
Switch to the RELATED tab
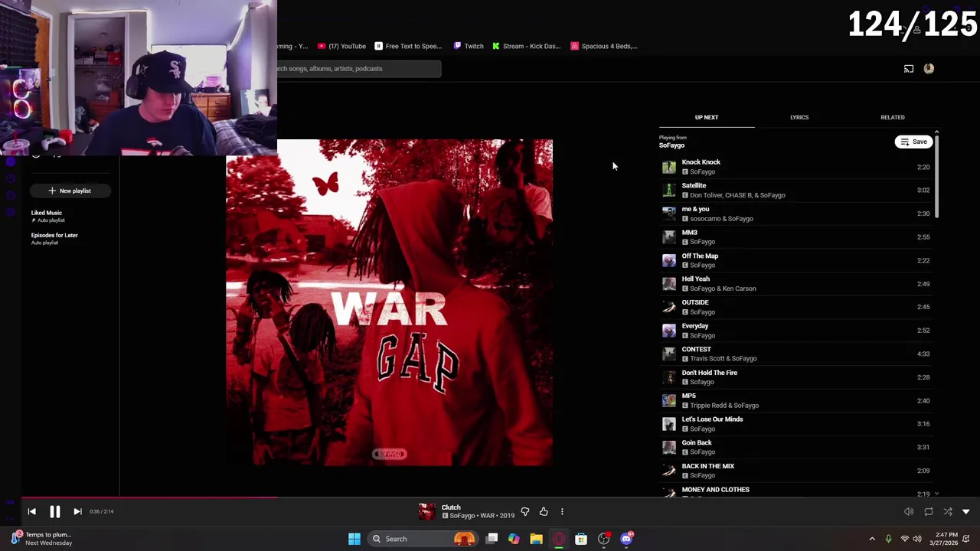(x=892, y=117)
